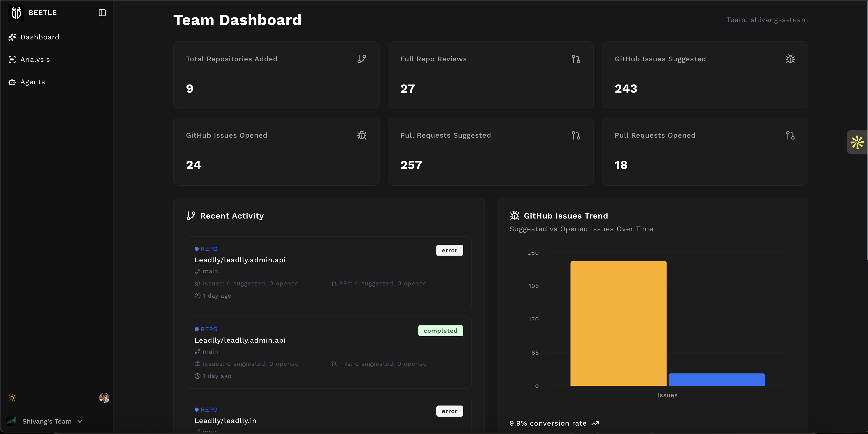Open the Leadlly/leadlly.in activity entry
868x434 pixels.
[x=225, y=421]
